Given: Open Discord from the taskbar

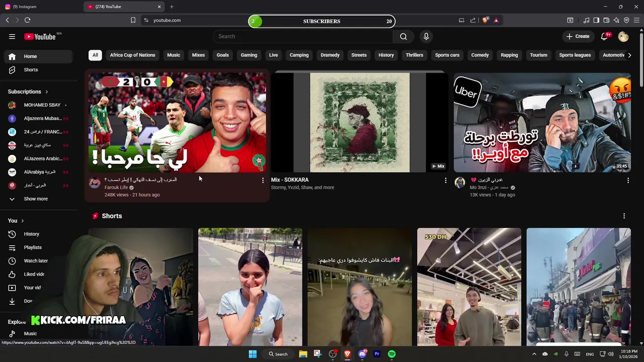Looking at the screenshot, I should (362, 354).
